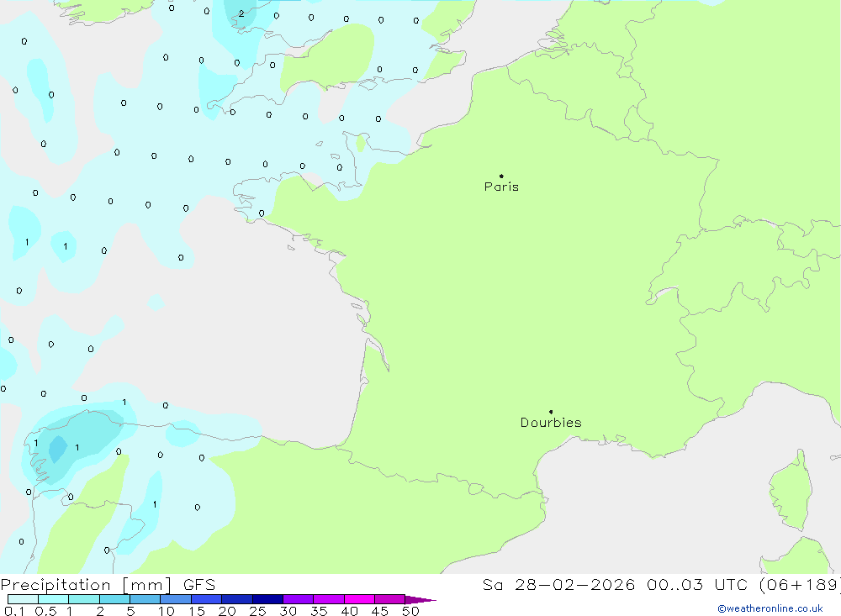Select the black dot marking Dourbies
Viewport: 841px width, 616px height.
pos(551,412)
